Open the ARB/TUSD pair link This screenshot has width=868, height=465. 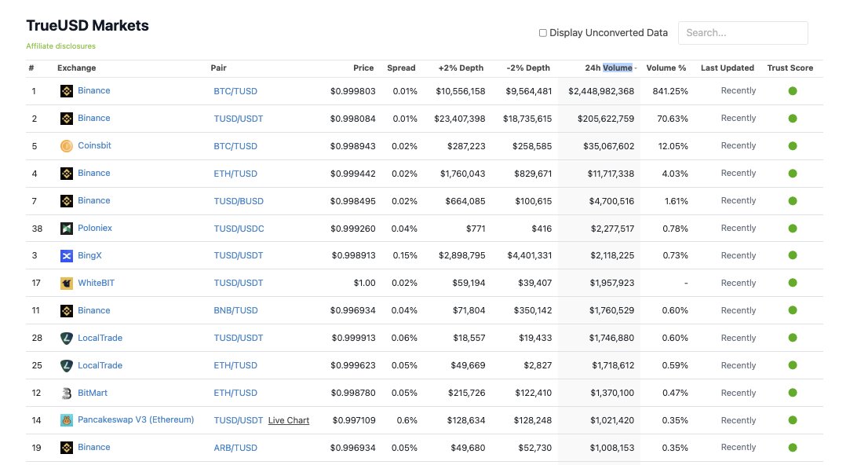point(235,448)
